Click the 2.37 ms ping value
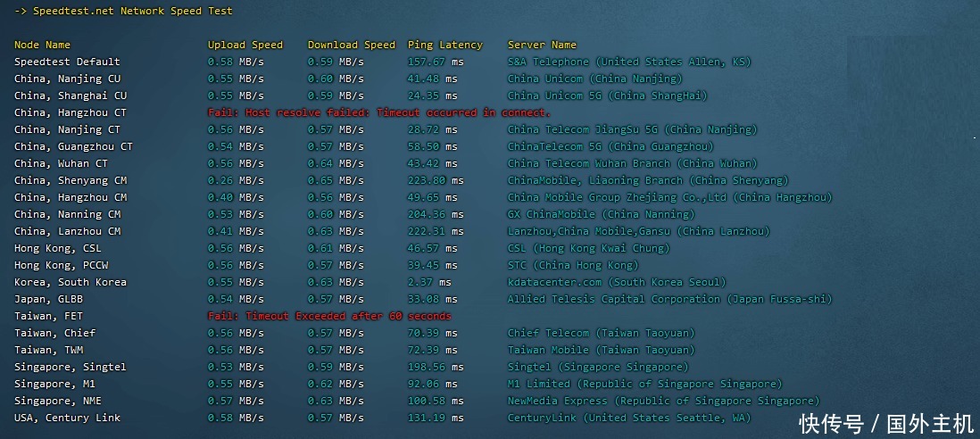Image resolution: width=980 pixels, height=439 pixels. (x=429, y=282)
